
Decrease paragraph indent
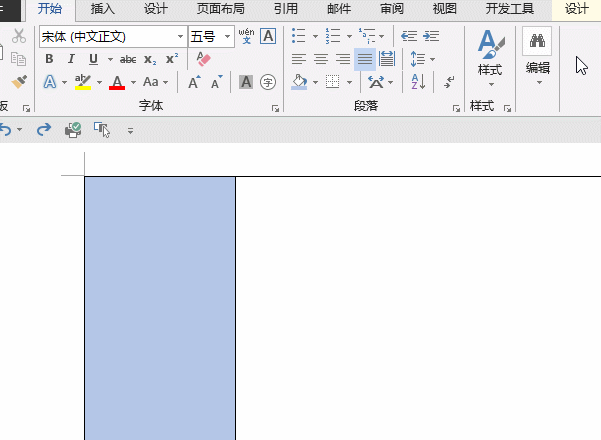tap(409, 36)
